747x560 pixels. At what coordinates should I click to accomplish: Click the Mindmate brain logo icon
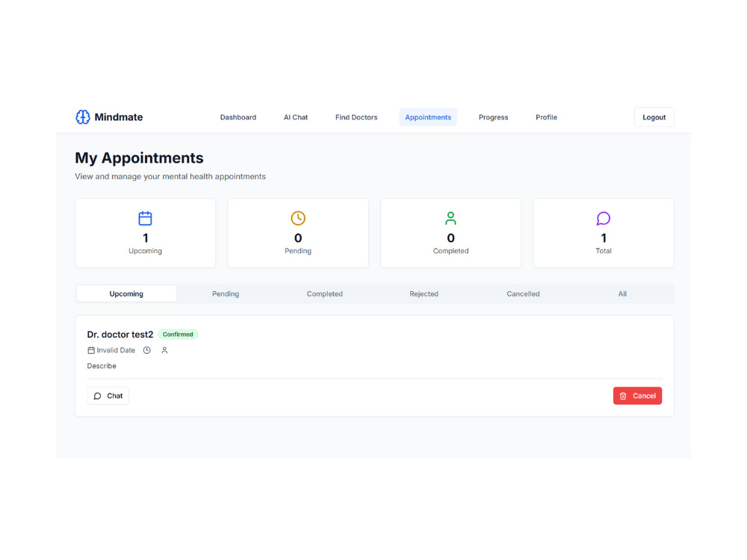[x=82, y=117]
